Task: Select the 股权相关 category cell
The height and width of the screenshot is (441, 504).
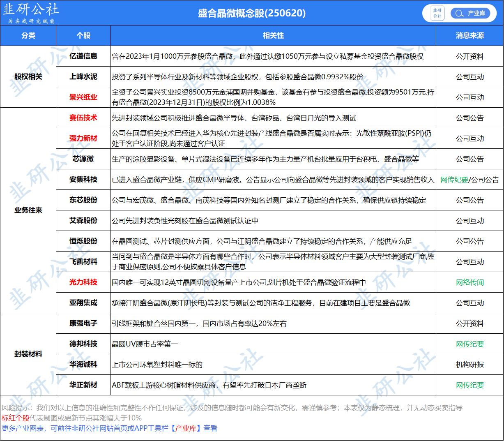Action: pyautogui.click(x=28, y=77)
